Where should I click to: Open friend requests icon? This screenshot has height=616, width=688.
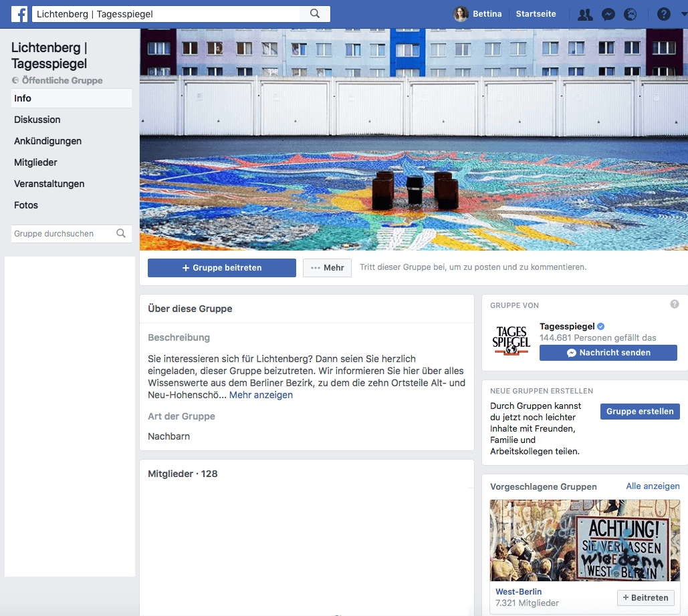(x=585, y=14)
